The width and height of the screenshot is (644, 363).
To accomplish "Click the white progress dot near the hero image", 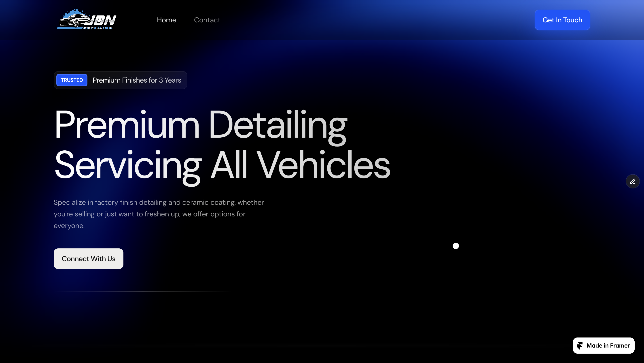I will pyautogui.click(x=456, y=246).
